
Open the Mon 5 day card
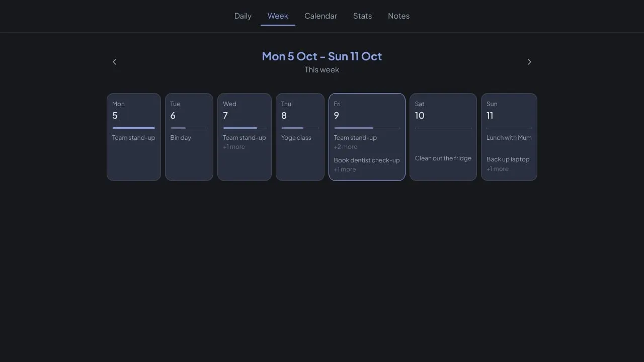pyautogui.click(x=134, y=137)
